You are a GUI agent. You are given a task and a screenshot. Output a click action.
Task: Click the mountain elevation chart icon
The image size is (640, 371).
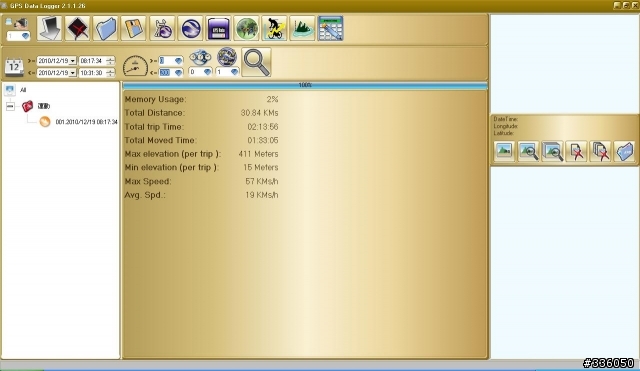pyautogui.click(x=302, y=28)
